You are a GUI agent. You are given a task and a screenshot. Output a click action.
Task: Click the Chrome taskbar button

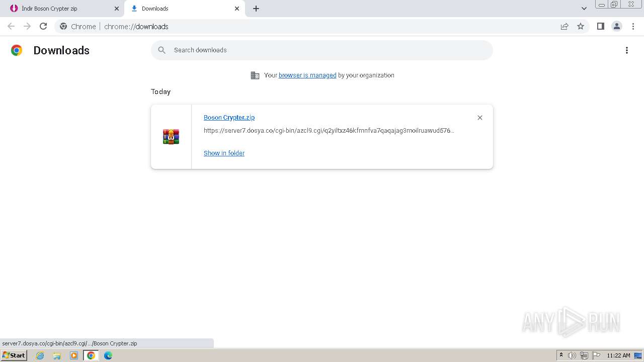click(x=91, y=355)
